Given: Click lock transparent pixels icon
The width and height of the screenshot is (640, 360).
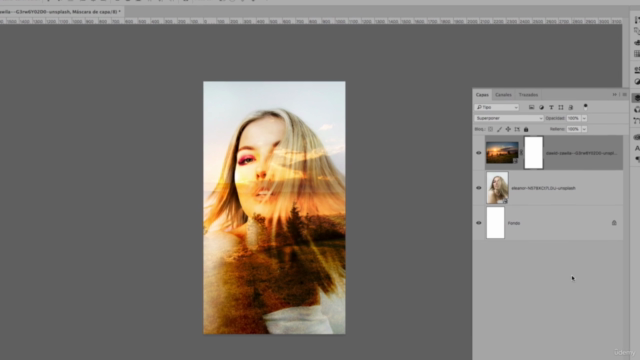Looking at the screenshot, I should pyautogui.click(x=490, y=129).
